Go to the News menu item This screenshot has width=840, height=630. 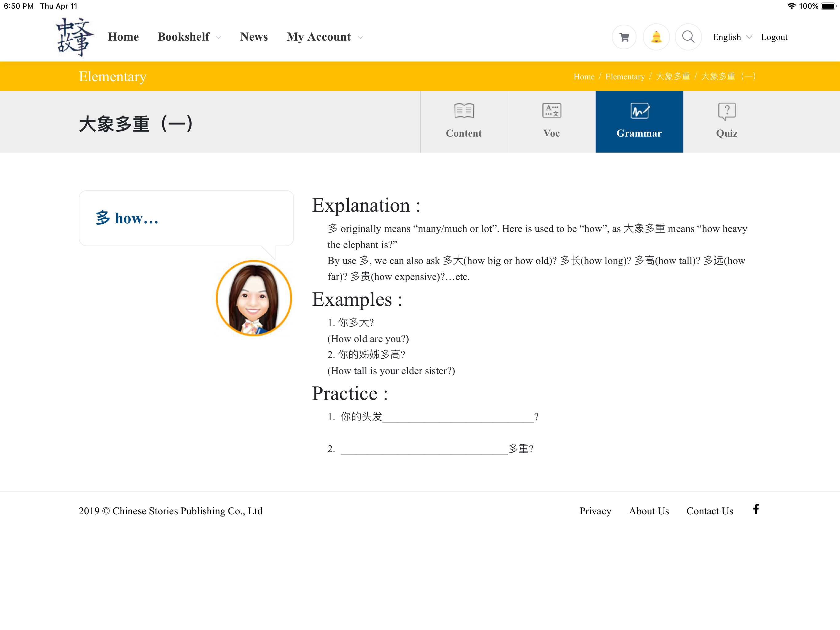tap(254, 37)
